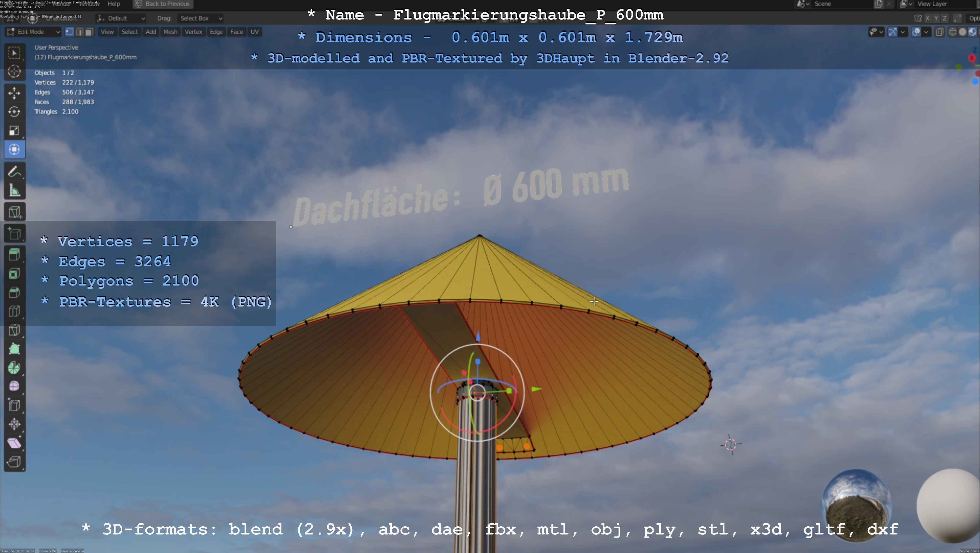Open the Drag Select Box dropdown

(200, 18)
